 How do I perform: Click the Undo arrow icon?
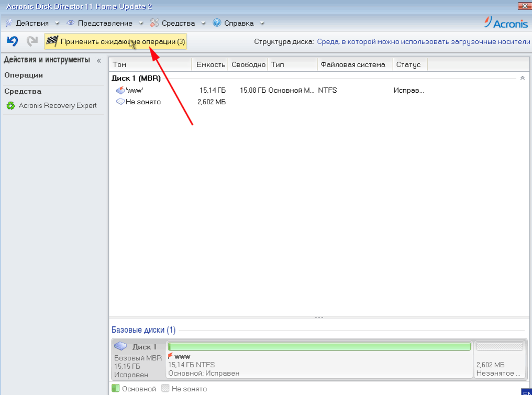(x=12, y=41)
